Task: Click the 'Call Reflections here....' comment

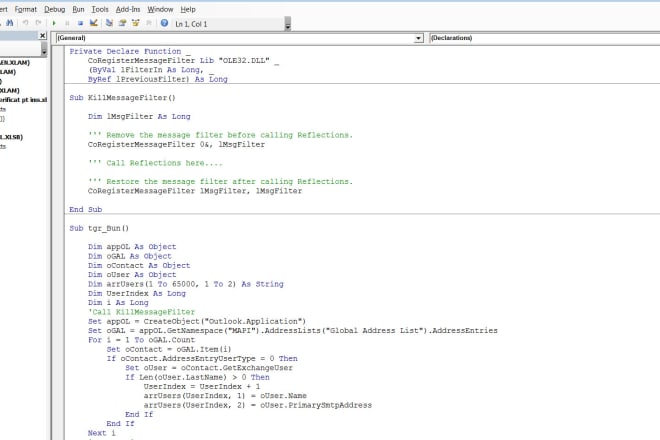Action: coord(155,163)
